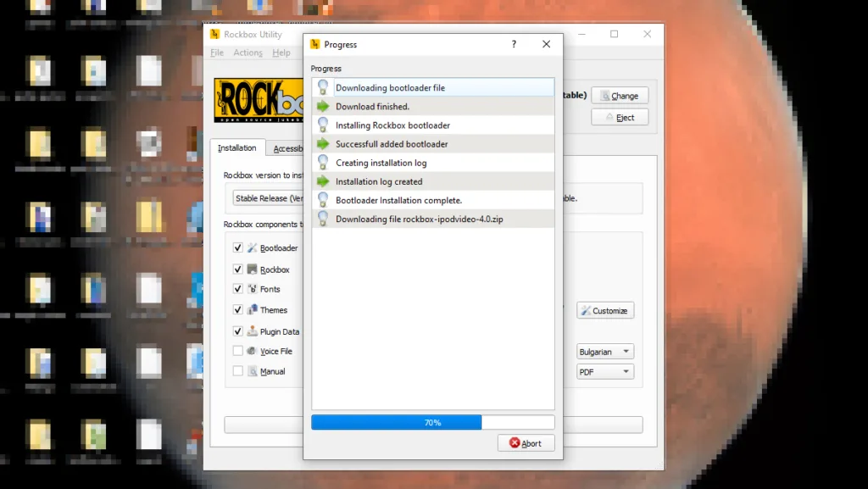The width and height of the screenshot is (868, 489).
Task: Select 'Downloading bootloader file' log row
Action: (433, 87)
